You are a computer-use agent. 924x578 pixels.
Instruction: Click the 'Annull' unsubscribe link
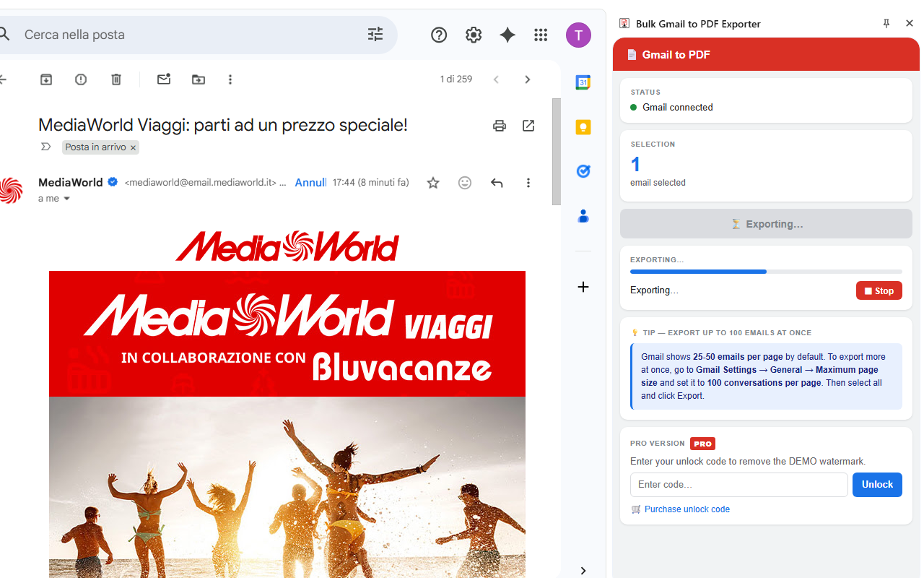[310, 183]
